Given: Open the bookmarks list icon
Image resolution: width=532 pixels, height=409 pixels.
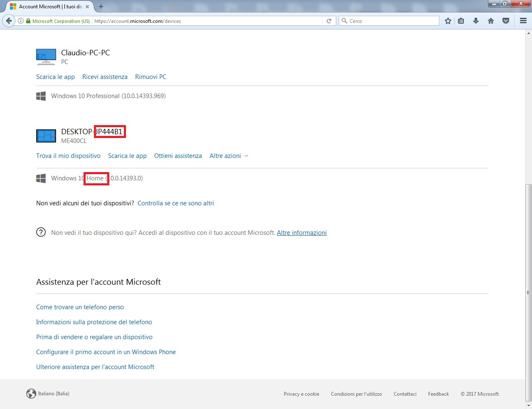Looking at the screenshot, I should coord(461,21).
